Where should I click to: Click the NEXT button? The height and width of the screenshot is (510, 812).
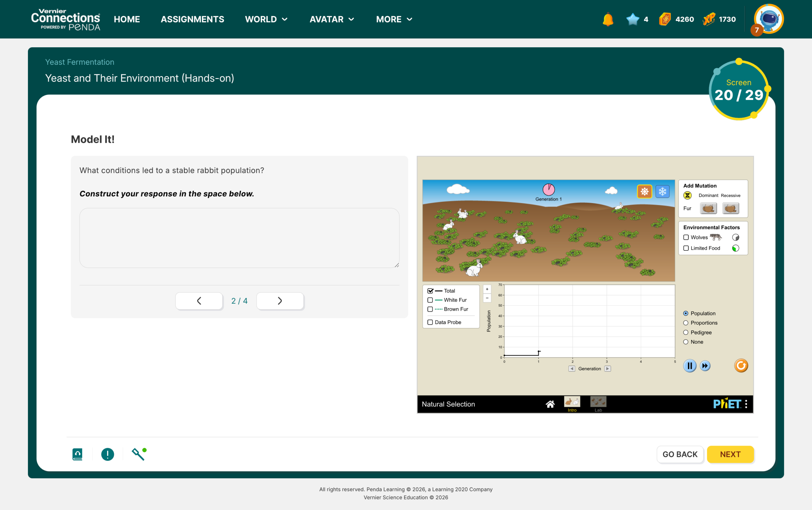(730, 454)
